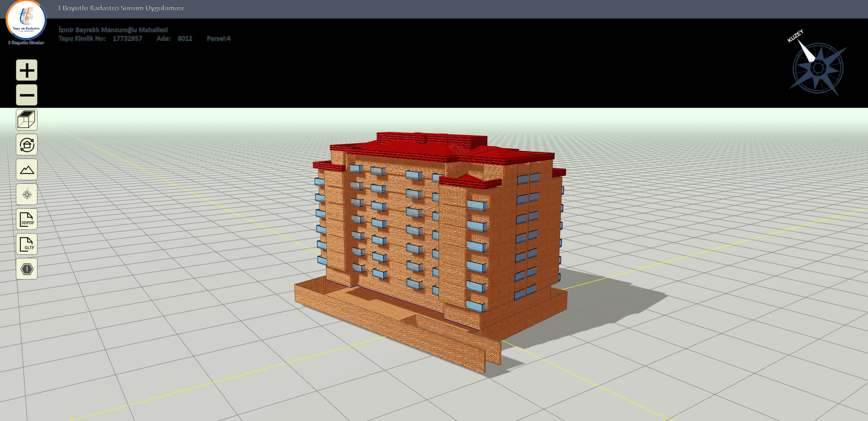Click the KUZEY compass rose

point(817,68)
